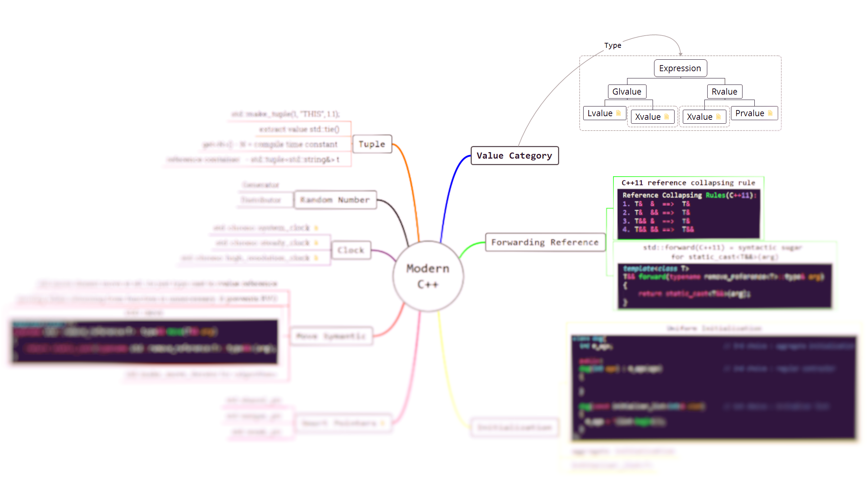Screen dimensions: 868x478
Task: Click the C++11 reference collapsing rule title
Action: pos(688,183)
